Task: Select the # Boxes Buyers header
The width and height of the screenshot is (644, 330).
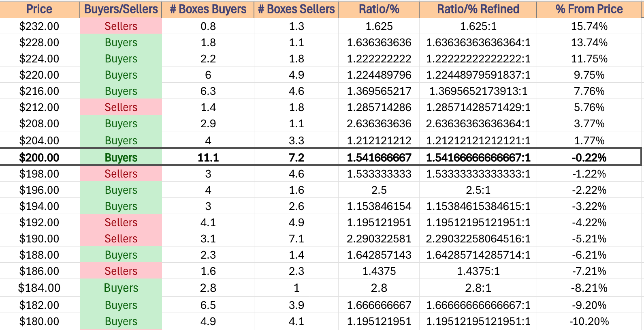Action: tap(208, 9)
